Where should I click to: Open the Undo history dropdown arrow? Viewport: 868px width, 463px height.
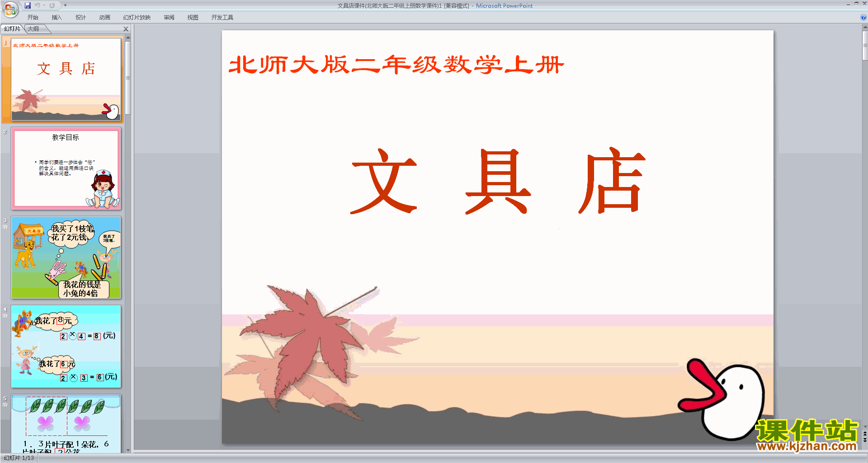[44, 5]
